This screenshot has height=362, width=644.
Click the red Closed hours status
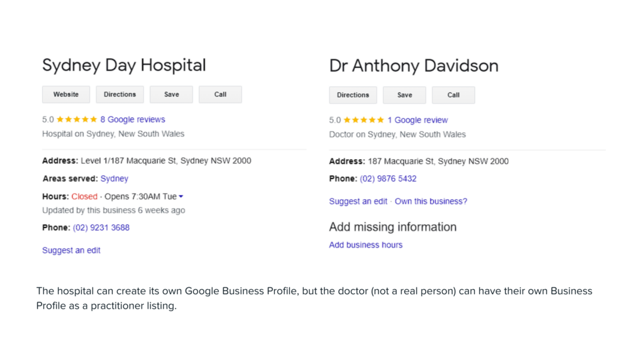(84, 197)
